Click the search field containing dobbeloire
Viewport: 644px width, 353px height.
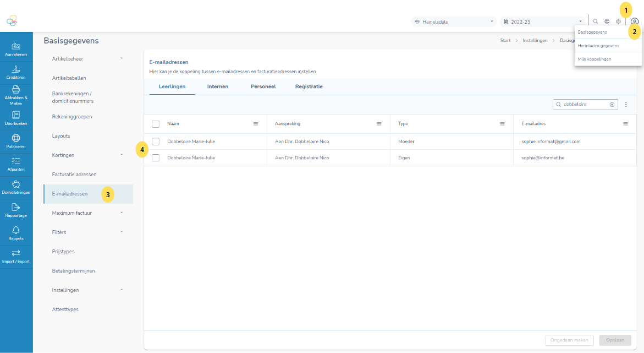(585, 104)
